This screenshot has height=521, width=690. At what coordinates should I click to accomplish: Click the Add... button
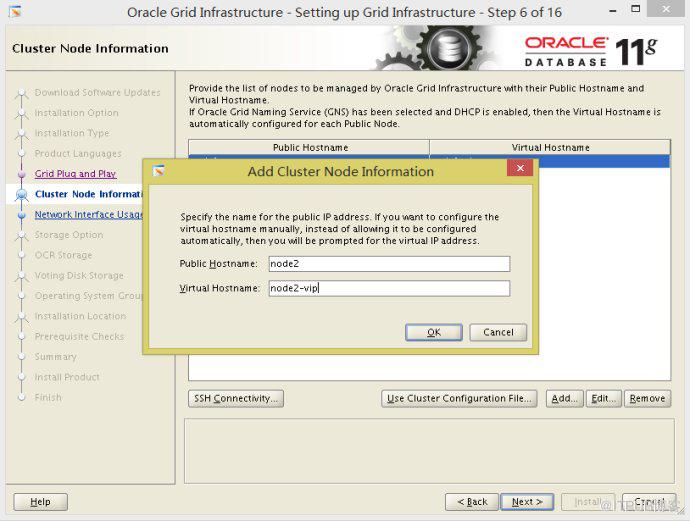[565, 398]
